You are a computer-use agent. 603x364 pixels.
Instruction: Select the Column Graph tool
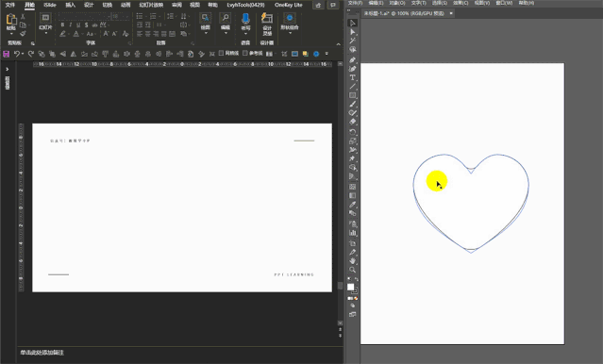[x=352, y=233]
